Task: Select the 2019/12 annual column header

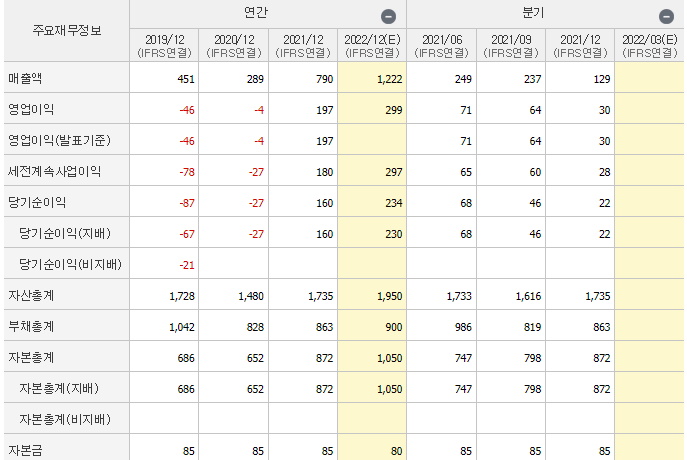Action: coord(164,46)
